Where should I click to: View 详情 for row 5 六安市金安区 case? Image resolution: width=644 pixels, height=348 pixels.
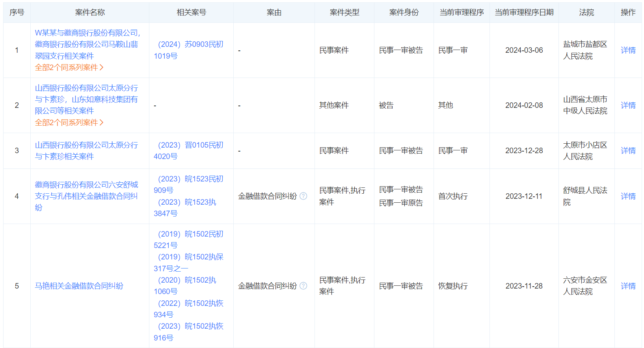pos(628,286)
